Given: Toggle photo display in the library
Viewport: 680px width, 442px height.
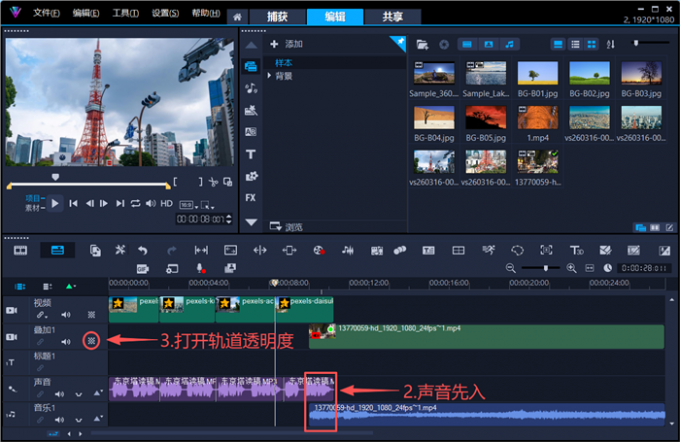Looking at the screenshot, I should click(488, 44).
